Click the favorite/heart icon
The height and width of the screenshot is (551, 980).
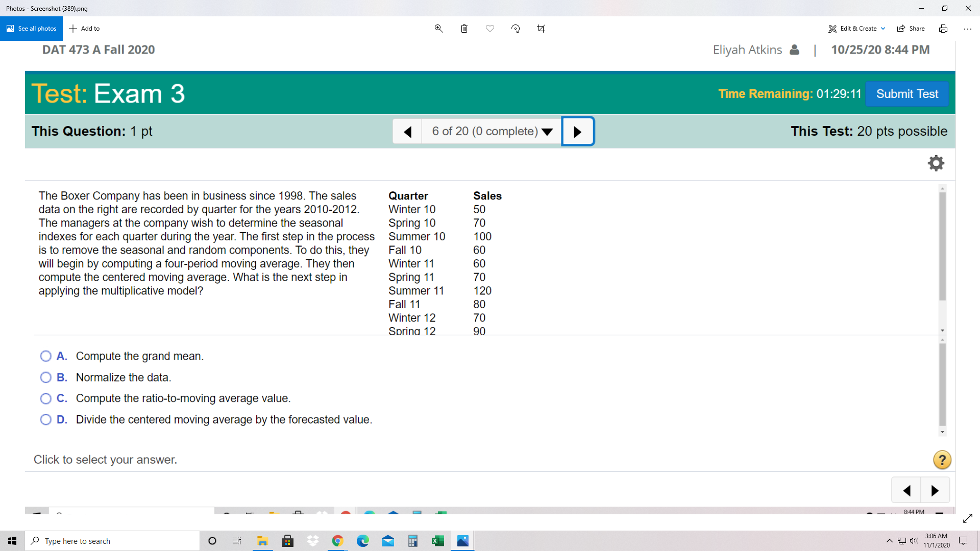[489, 28]
